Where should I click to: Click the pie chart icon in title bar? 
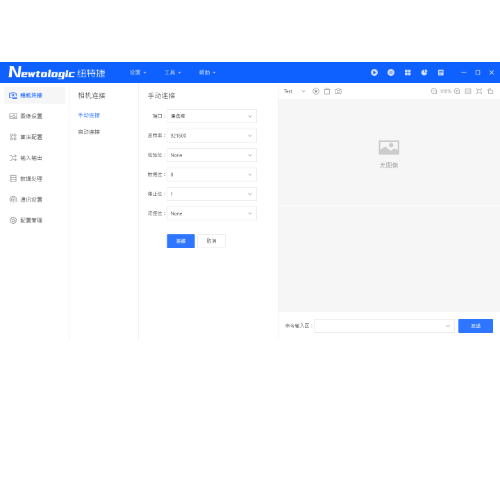[424, 72]
